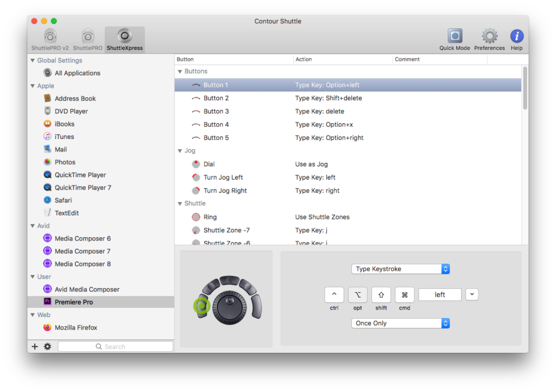This screenshot has width=556, height=392.
Task: Sort by the Button column header
Action: (x=234, y=59)
